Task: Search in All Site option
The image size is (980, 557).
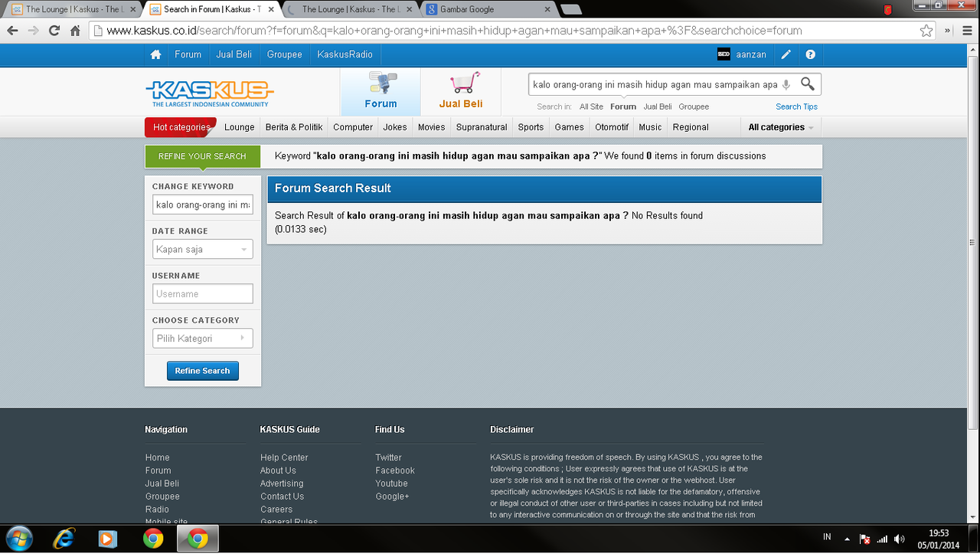Action: 591,106
